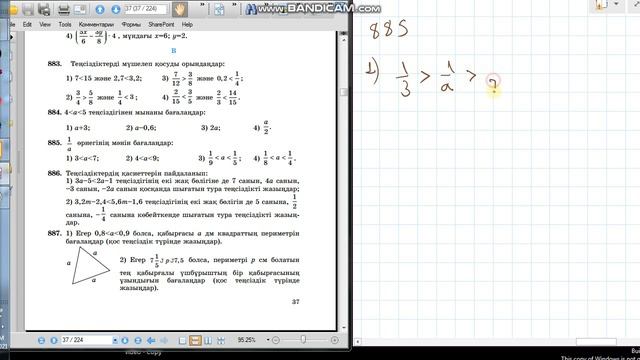Go to the next page with the down arrow
Image resolution: width=640 pixels, height=360 pixels.
click(x=116, y=9)
